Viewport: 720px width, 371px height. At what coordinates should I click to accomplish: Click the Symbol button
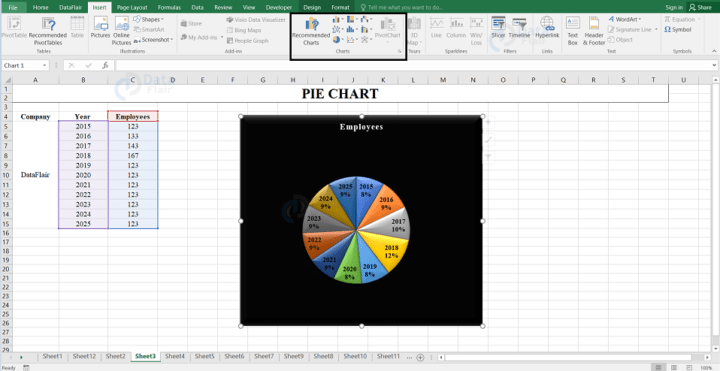678,29
